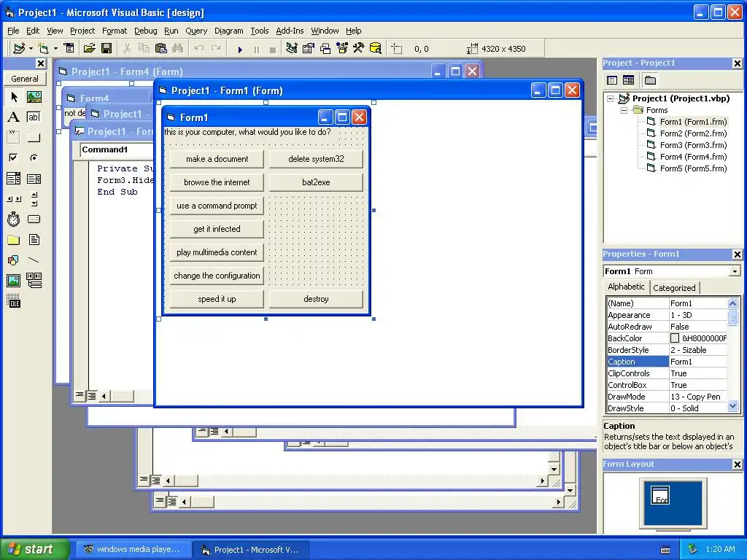Image resolution: width=747 pixels, height=560 pixels.
Task: Click the 'bat2exe' button on Form1
Action: pos(316,182)
